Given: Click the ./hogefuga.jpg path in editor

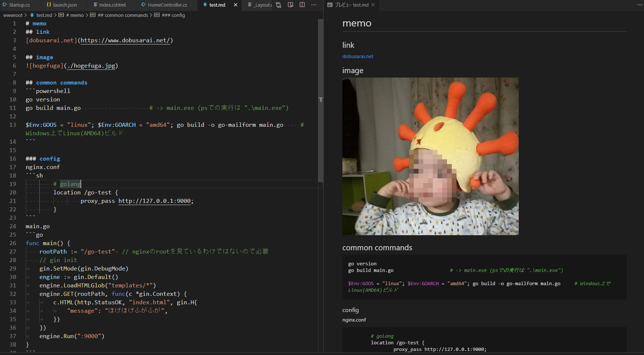Looking at the screenshot, I should pos(91,66).
